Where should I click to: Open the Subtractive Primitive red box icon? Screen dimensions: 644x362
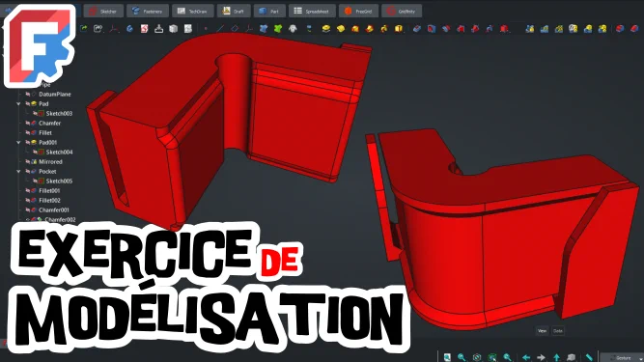click(x=504, y=29)
